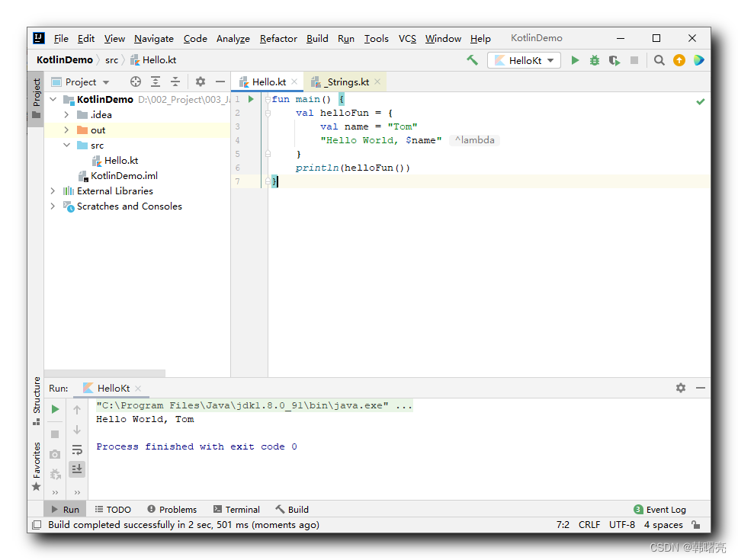Open the Refactor menu
The image size is (738, 560).
coord(278,39)
